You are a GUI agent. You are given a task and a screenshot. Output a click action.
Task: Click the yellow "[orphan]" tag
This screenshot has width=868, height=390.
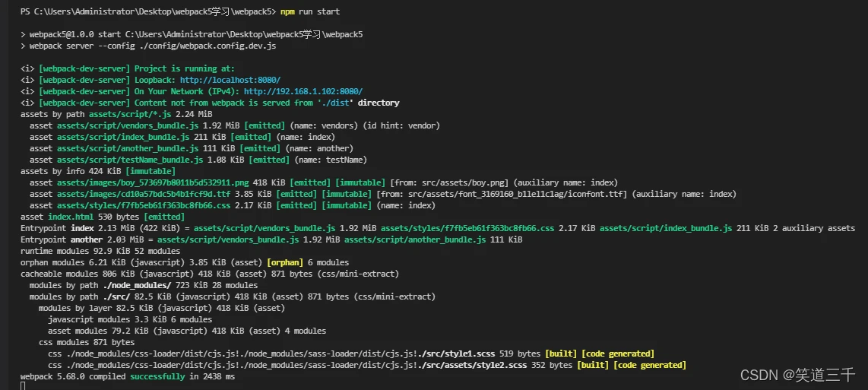[x=285, y=262]
